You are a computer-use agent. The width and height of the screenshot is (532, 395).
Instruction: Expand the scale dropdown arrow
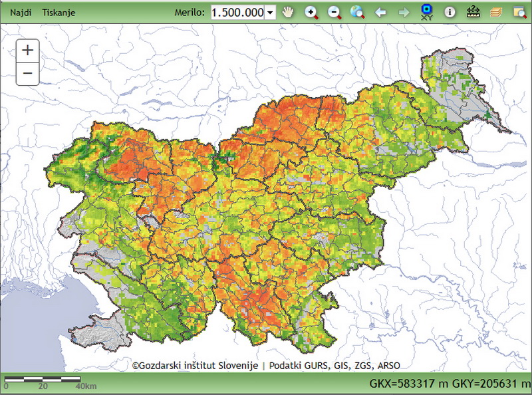click(270, 13)
